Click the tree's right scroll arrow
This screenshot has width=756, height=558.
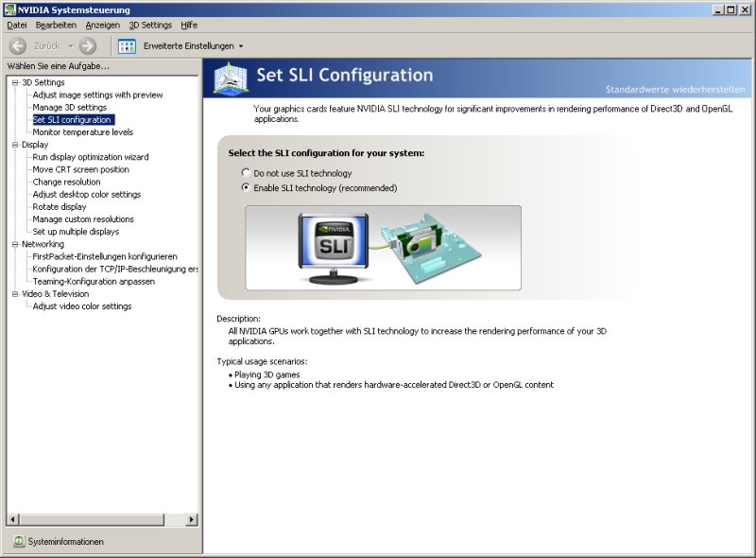coord(192,520)
